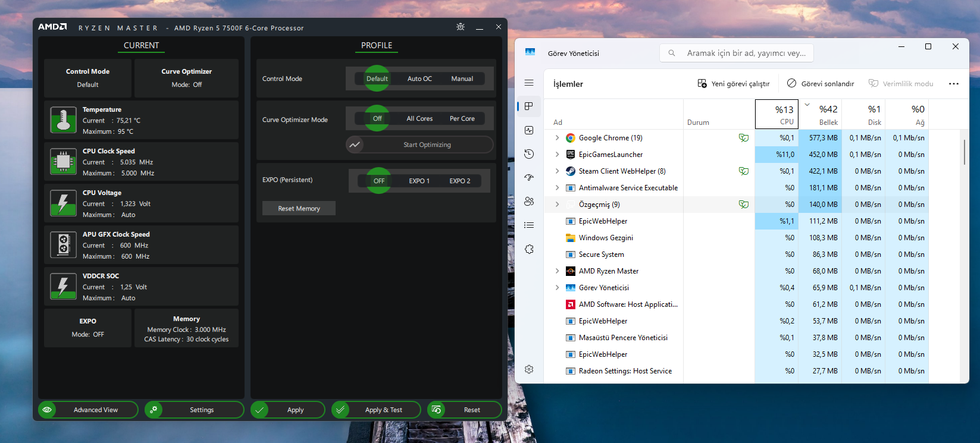Click the AMD logo in Ryzen Master

coord(52,27)
